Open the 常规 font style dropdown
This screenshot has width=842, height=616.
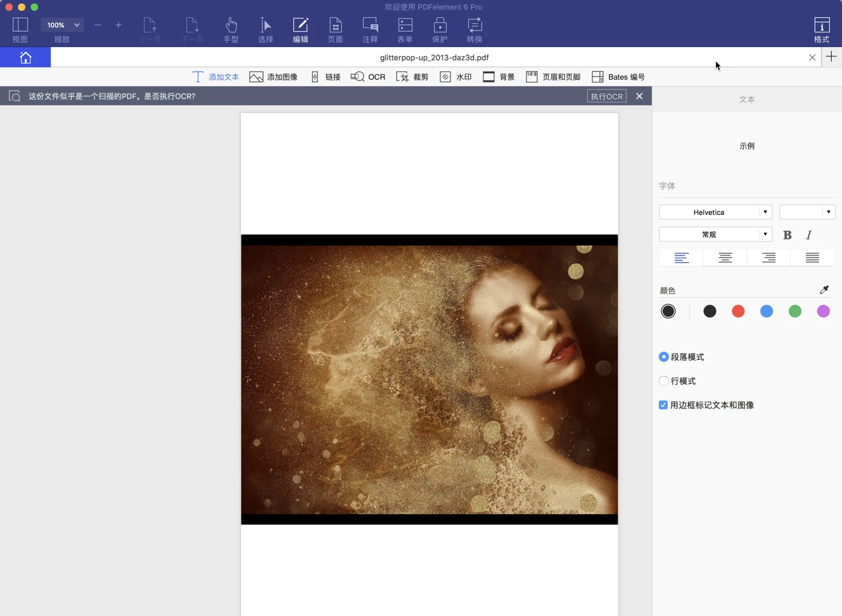pyautogui.click(x=715, y=234)
